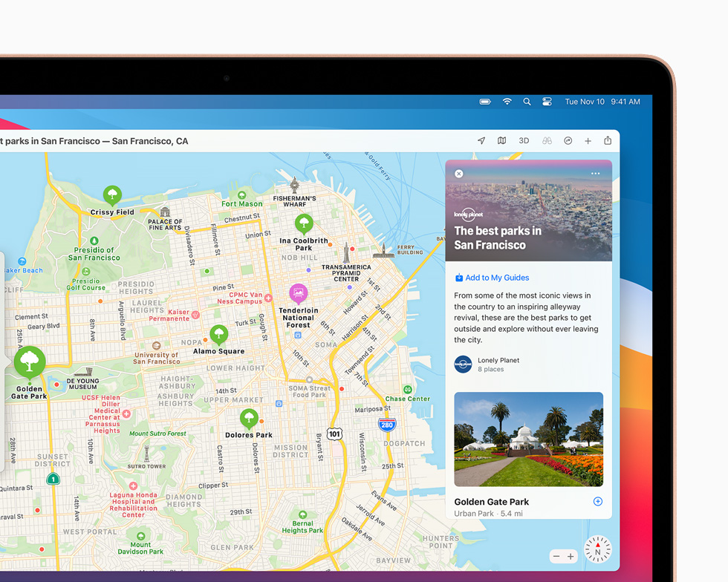Add Golden Gate Park with the circular plus button
The image size is (728, 582).
click(597, 501)
